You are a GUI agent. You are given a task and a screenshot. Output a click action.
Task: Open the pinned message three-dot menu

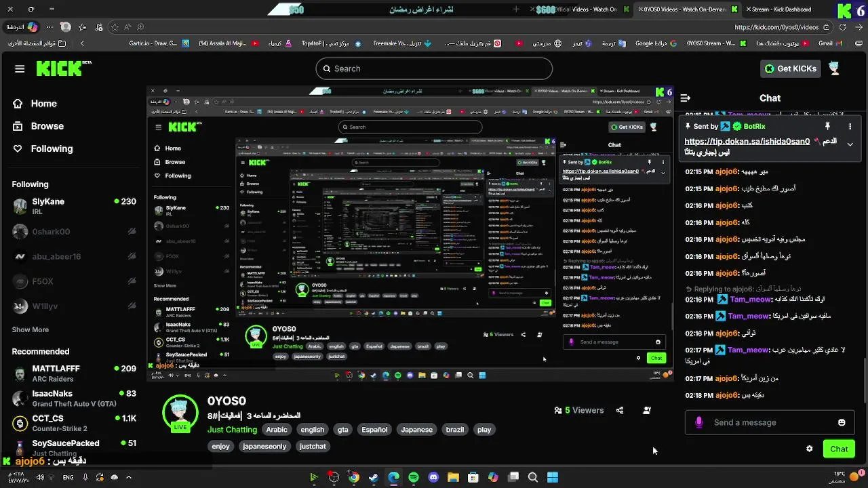[x=850, y=126]
